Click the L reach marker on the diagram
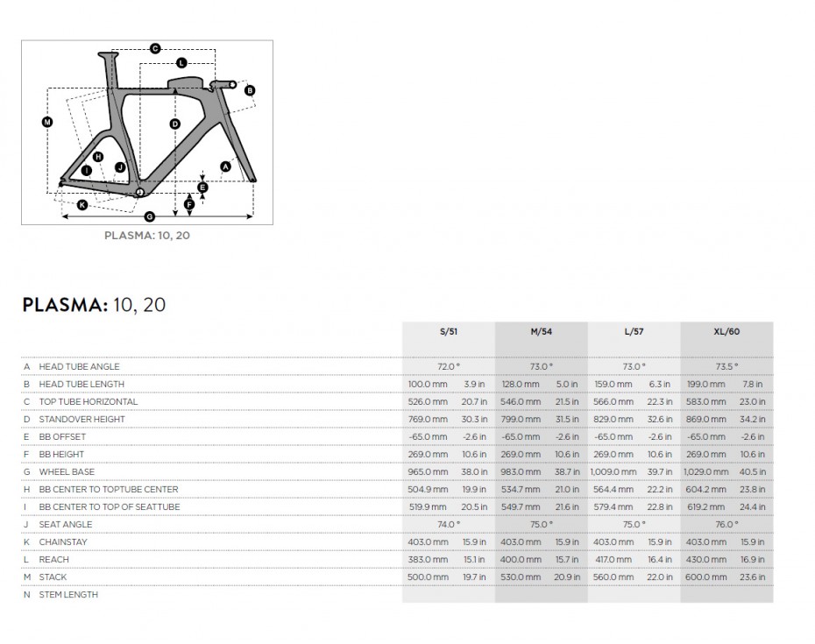The width and height of the screenshot is (815, 644). pyautogui.click(x=181, y=63)
